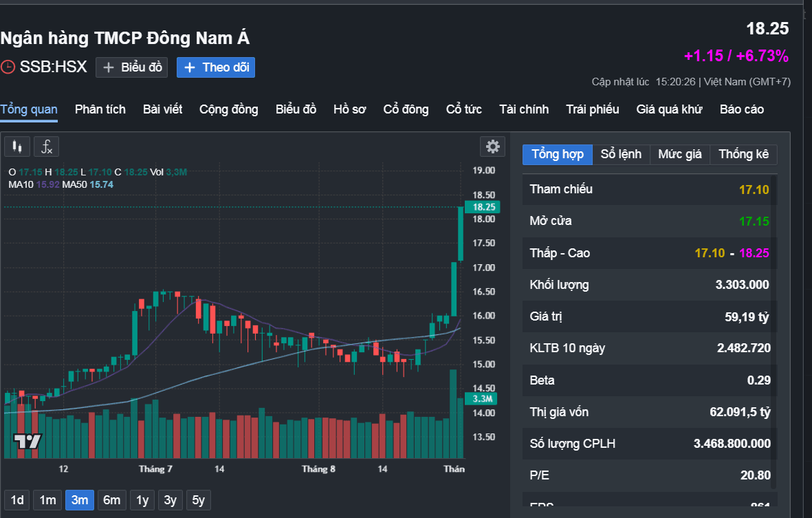Viewport: 812px width, 518px height.
Task: Set chart range to 5y
Action: pos(198,500)
